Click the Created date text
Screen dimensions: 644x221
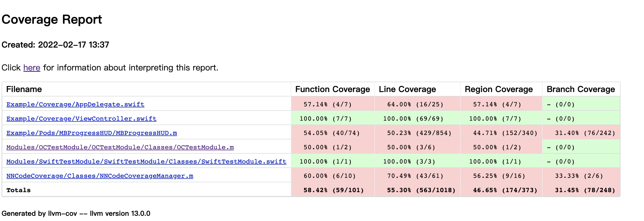coord(55,45)
